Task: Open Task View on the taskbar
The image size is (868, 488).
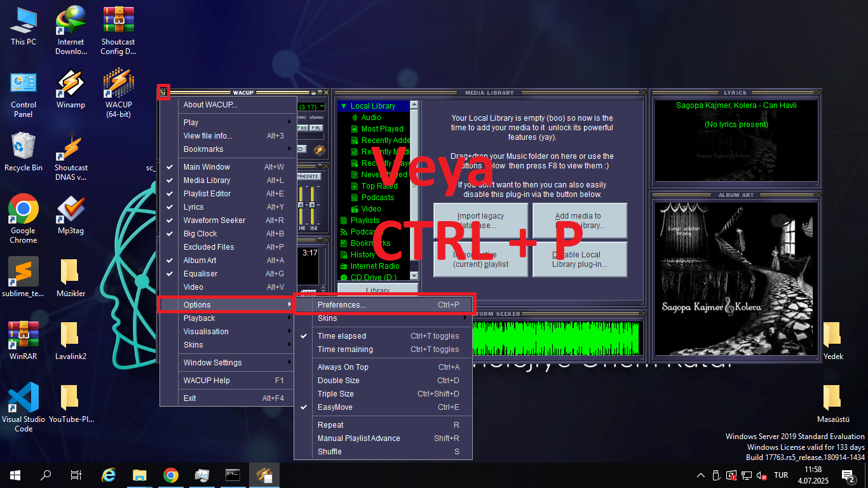Action: pyautogui.click(x=76, y=475)
